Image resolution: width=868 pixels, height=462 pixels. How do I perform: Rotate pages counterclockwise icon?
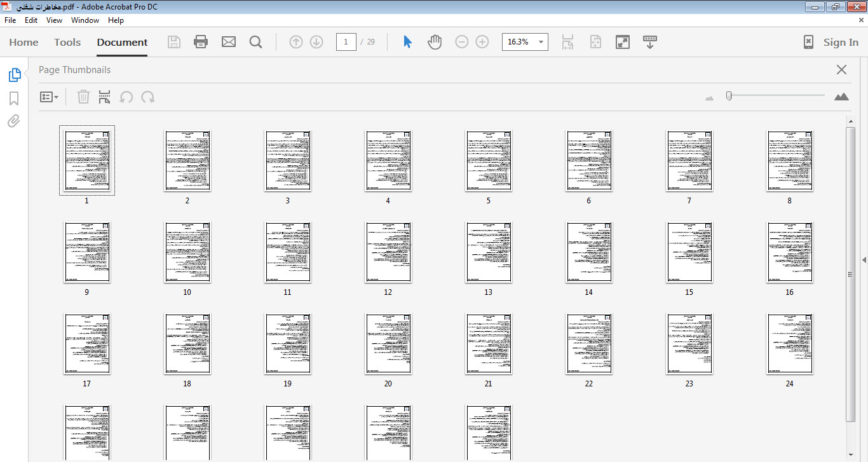click(x=126, y=97)
